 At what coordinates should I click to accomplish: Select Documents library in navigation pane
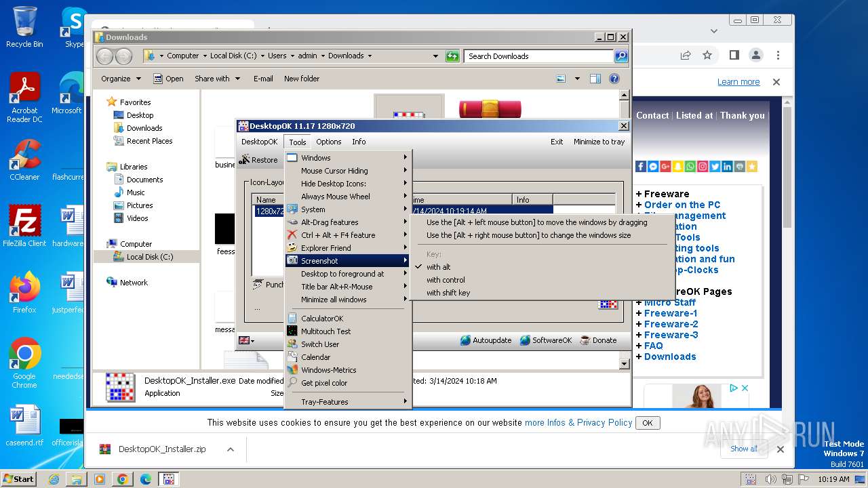(x=144, y=180)
